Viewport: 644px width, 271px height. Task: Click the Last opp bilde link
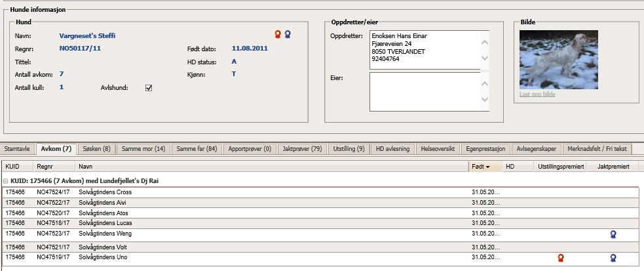pos(537,94)
